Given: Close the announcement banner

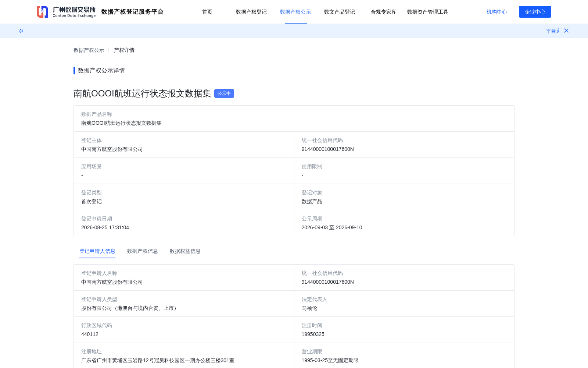Looking at the screenshot, I should click(x=566, y=31).
